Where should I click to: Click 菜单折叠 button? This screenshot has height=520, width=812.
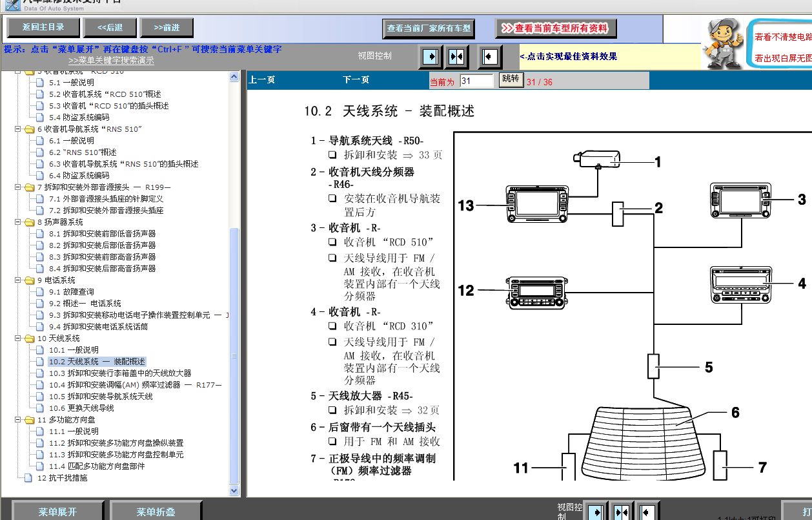tap(156, 512)
